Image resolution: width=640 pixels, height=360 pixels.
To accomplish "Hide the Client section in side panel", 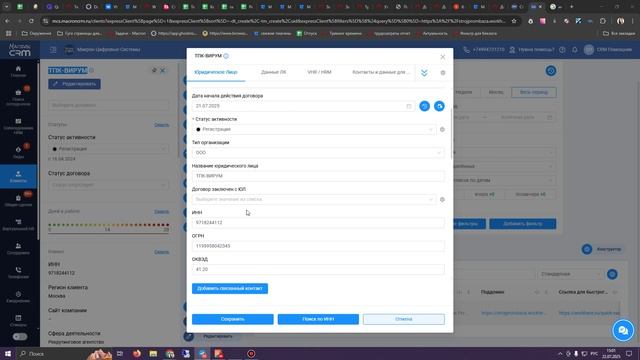I will click(162, 252).
